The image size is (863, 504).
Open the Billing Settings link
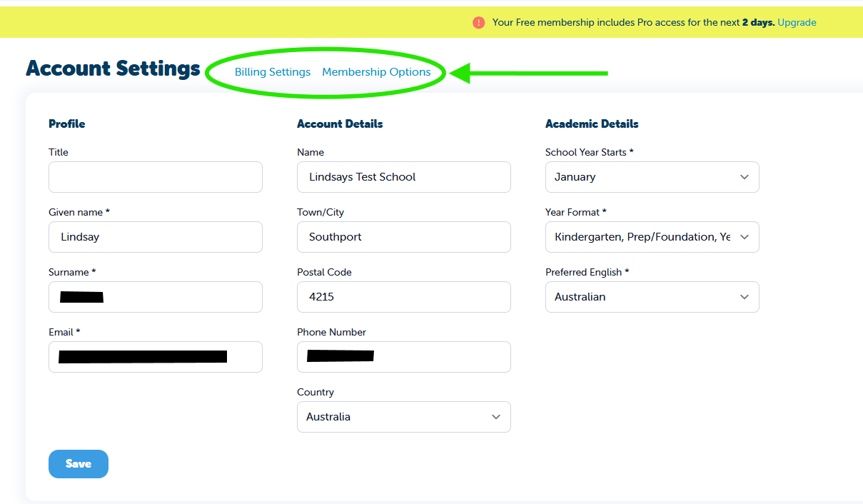273,72
